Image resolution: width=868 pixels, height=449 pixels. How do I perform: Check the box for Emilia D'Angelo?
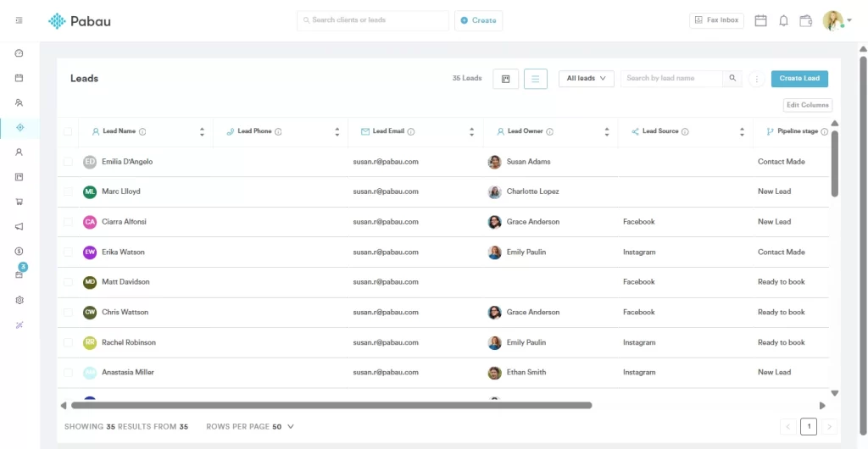pyautogui.click(x=68, y=162)
